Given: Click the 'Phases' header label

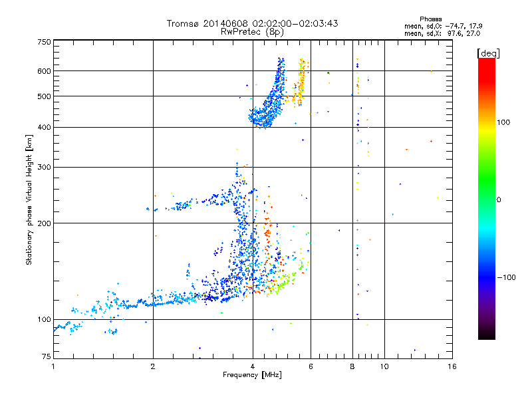Looking at the screenshot, I should click(430, 19).
